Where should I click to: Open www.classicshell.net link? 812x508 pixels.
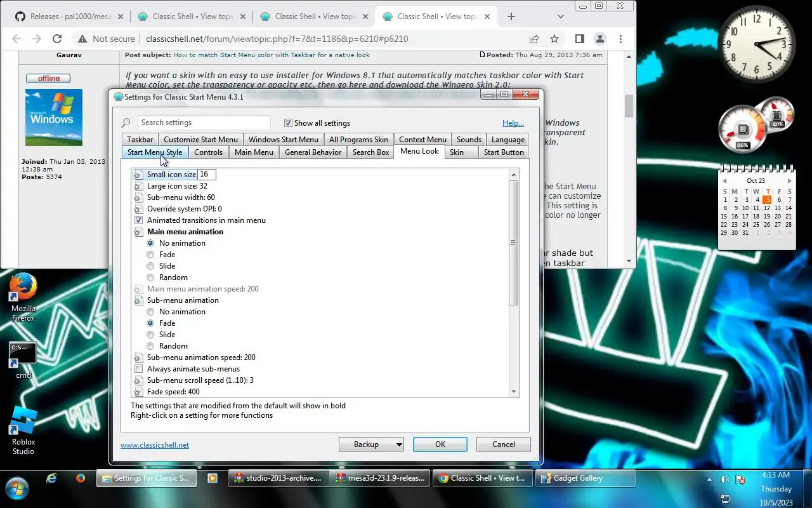pos(155,445)
